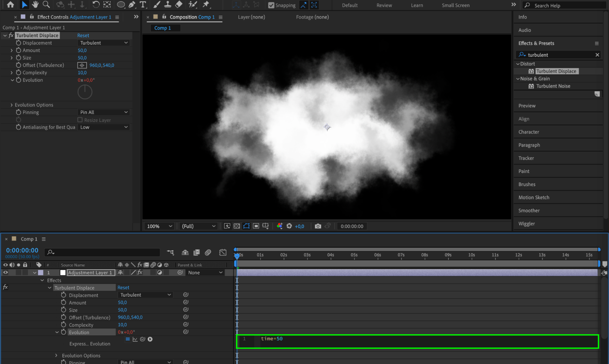
Task: Select the Hand tool
Action: [x=35, y=5]
